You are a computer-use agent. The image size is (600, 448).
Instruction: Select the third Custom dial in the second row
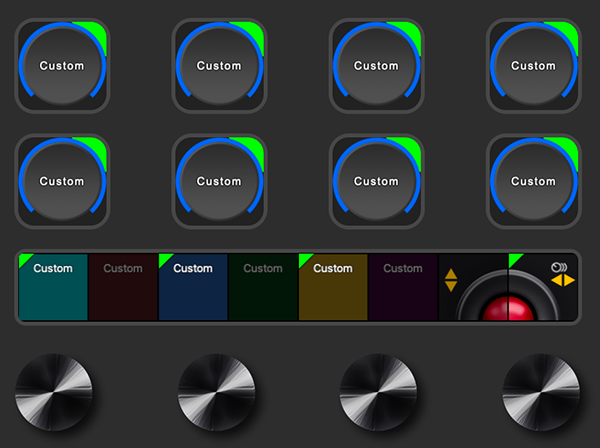click(377, 181)
